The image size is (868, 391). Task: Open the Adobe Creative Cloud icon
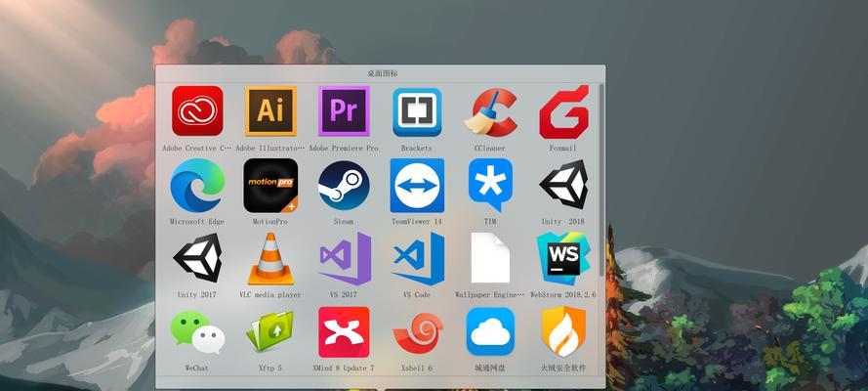pos(197,110)
